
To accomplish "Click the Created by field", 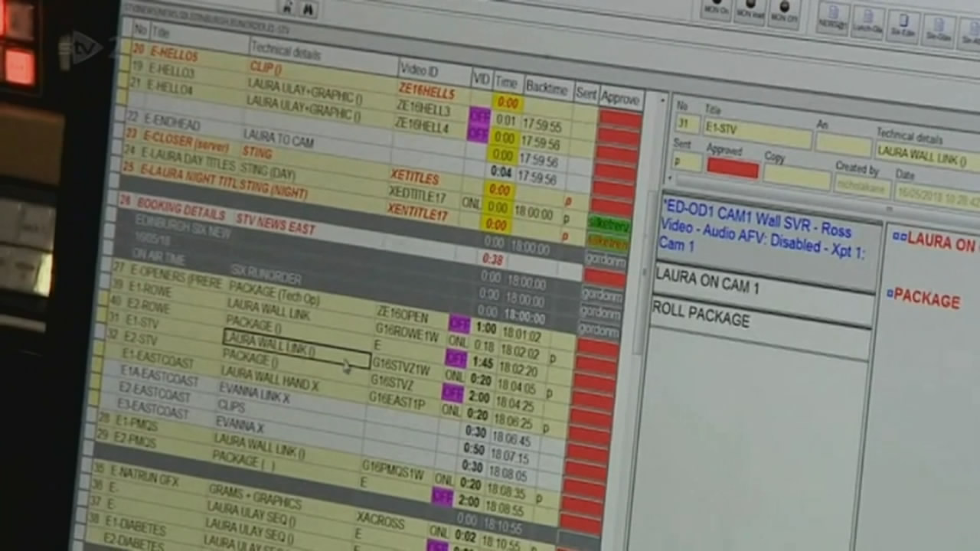I will [861, 186].
